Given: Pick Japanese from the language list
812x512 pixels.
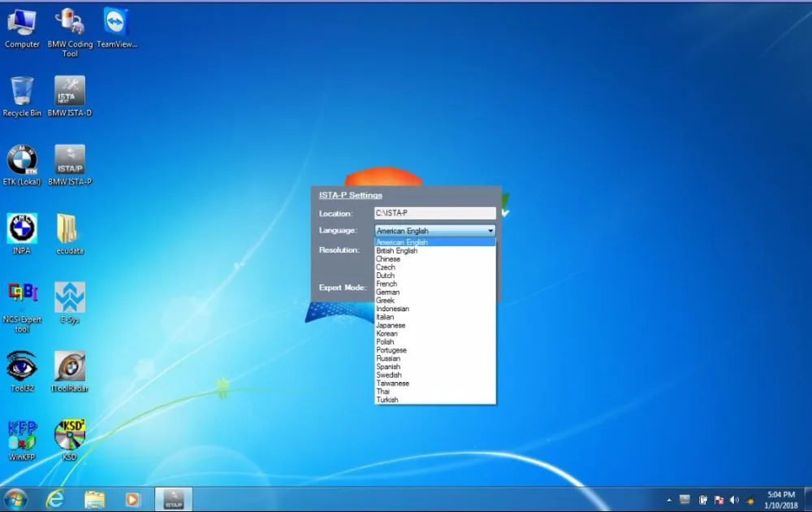Looking at the screenshot, I should (435, 325).
